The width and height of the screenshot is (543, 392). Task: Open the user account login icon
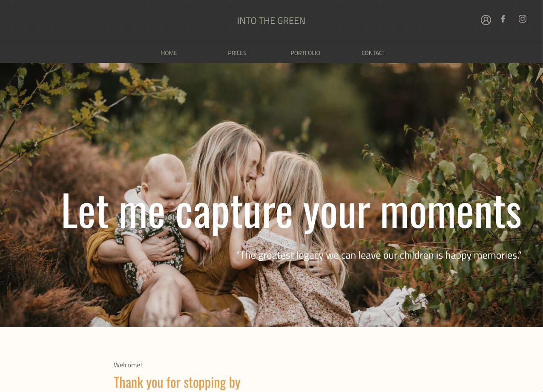click(x=486, y=20)
